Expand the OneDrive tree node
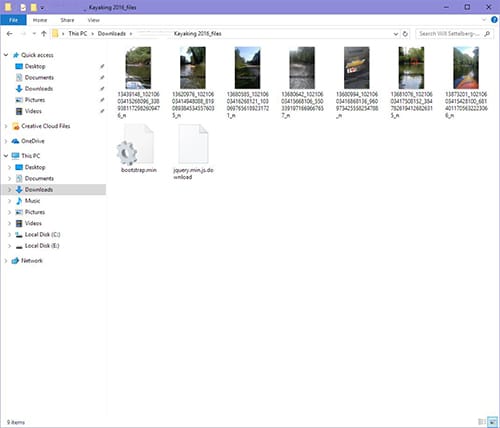Image resolution: width=500 pixels, height=428 pixels. pos(6,141)
